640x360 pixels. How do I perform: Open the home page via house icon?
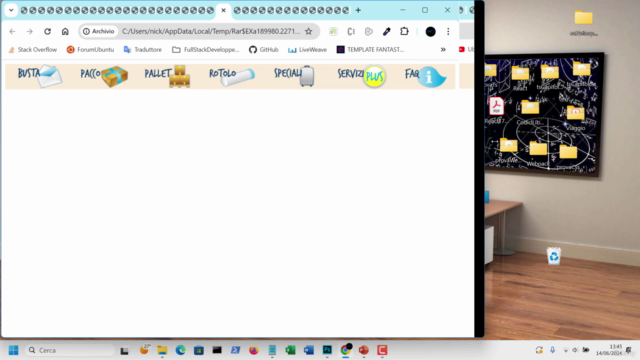coord(65,31)
